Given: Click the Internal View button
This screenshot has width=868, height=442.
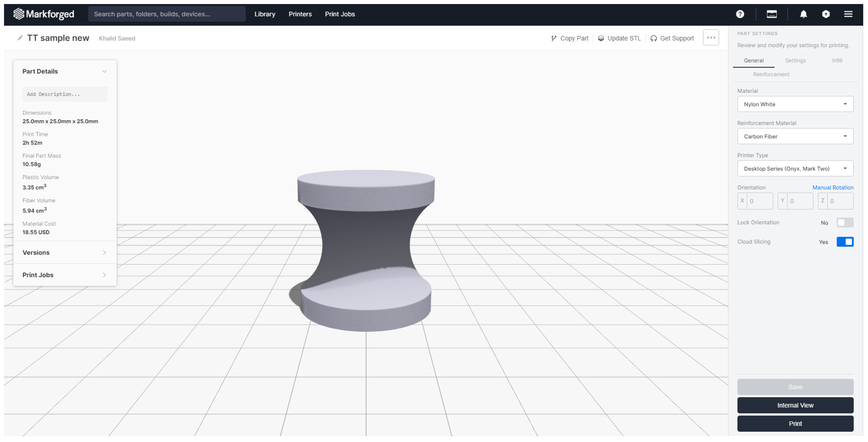Looking at the screenshot, I should click(x=795, y=405).
